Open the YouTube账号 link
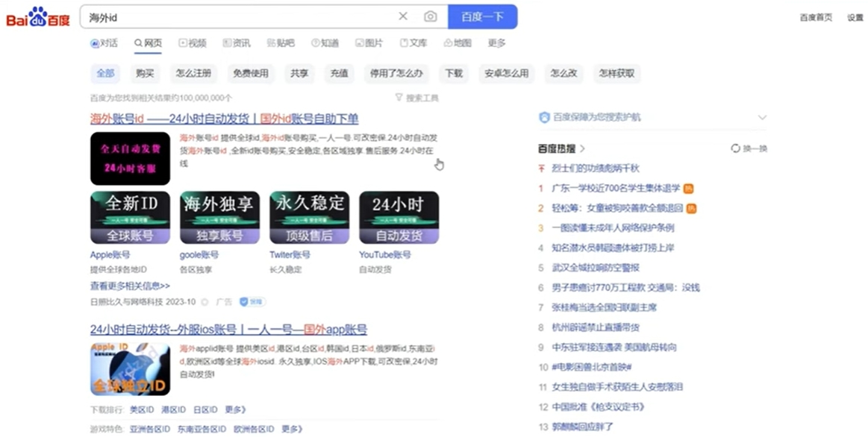 click(385, 255)
